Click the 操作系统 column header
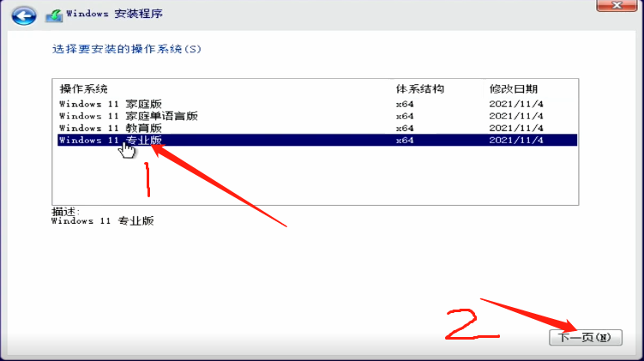Screen dimensions: 644x361 (x=84, y=88)
